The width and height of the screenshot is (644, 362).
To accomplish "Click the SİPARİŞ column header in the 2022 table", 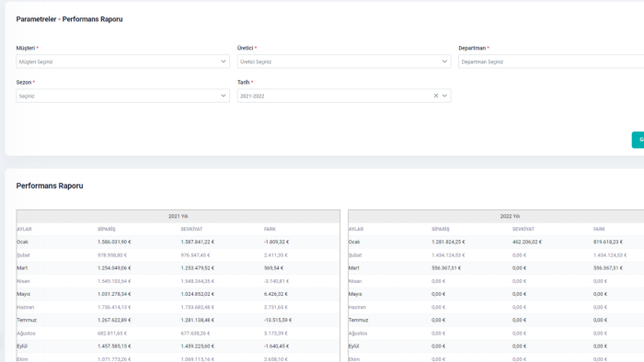I will coord(441,229).
